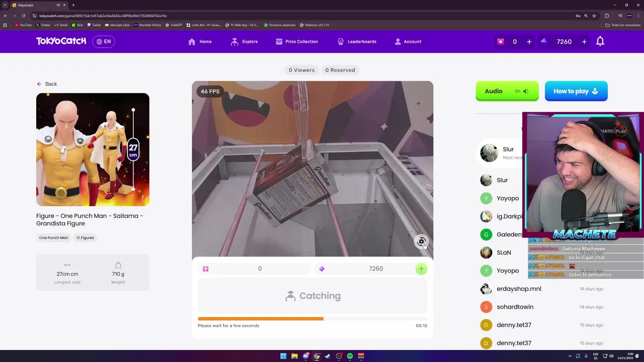Mute tab via TokyoCatch tab speaker icon
The height and width of the screenshot is (362, 644).
point(58,5)
